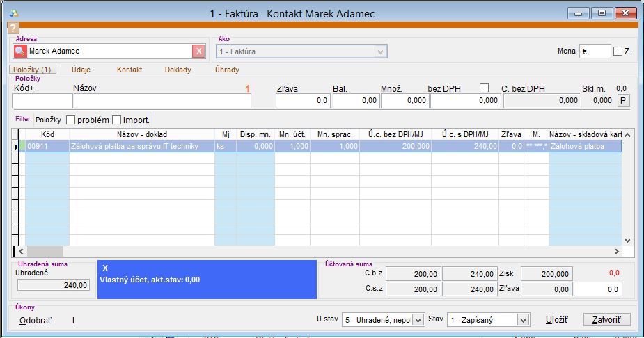Open the Ako document type dropdown
The image size is (644, 338).
[380, 51]
